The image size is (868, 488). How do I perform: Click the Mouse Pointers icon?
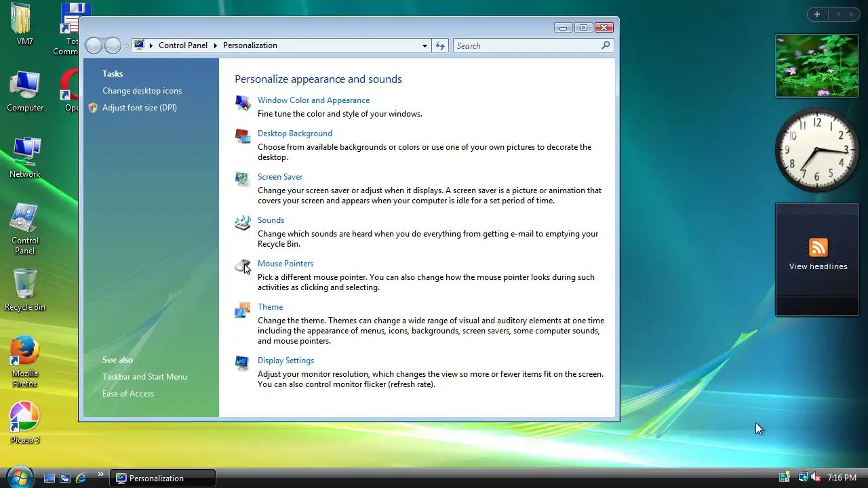[x=242, y=266]
